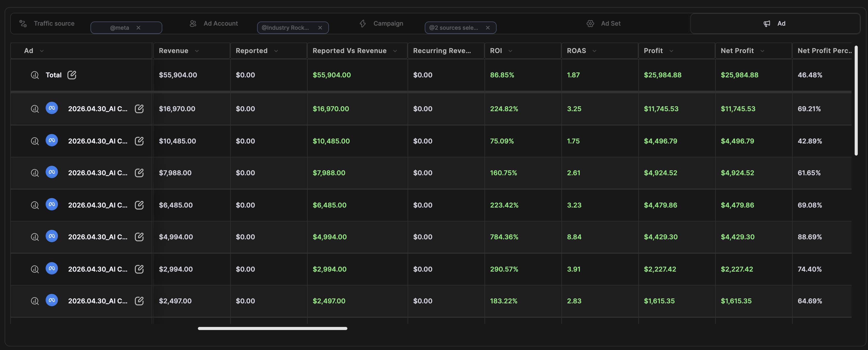The height and width of the screenshot is (350, 868).
Task: Click ROAS value 2.83
Action: tap(574, 301)
